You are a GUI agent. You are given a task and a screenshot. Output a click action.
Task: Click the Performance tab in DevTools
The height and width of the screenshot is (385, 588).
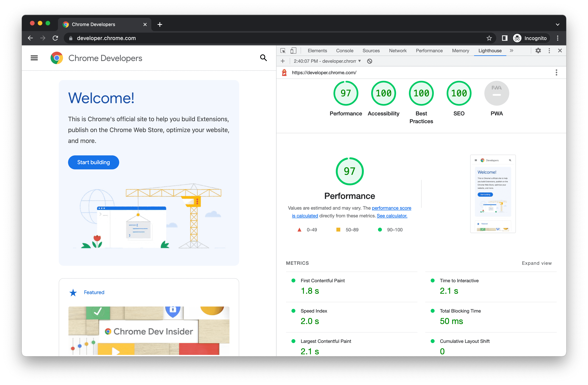click(429, 51)
